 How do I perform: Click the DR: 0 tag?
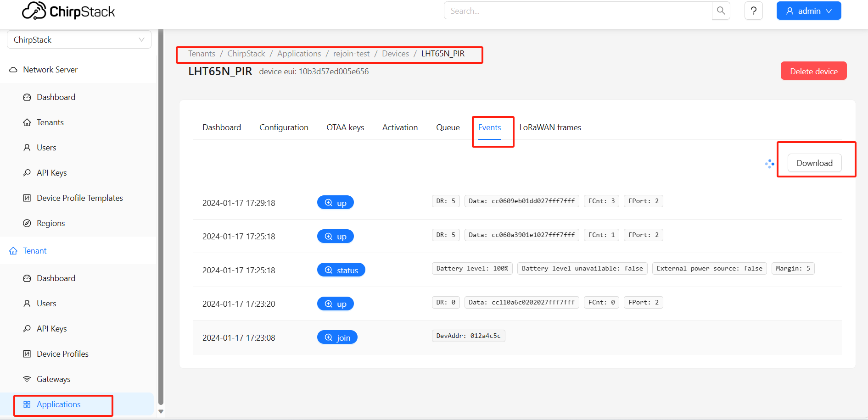click(x=446, y=303)
